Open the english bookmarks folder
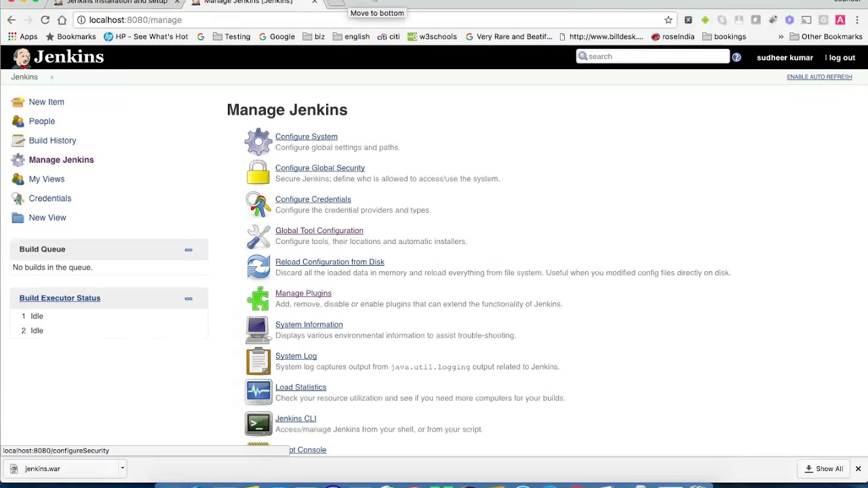The image size is (868, 488). coord(351,37)
